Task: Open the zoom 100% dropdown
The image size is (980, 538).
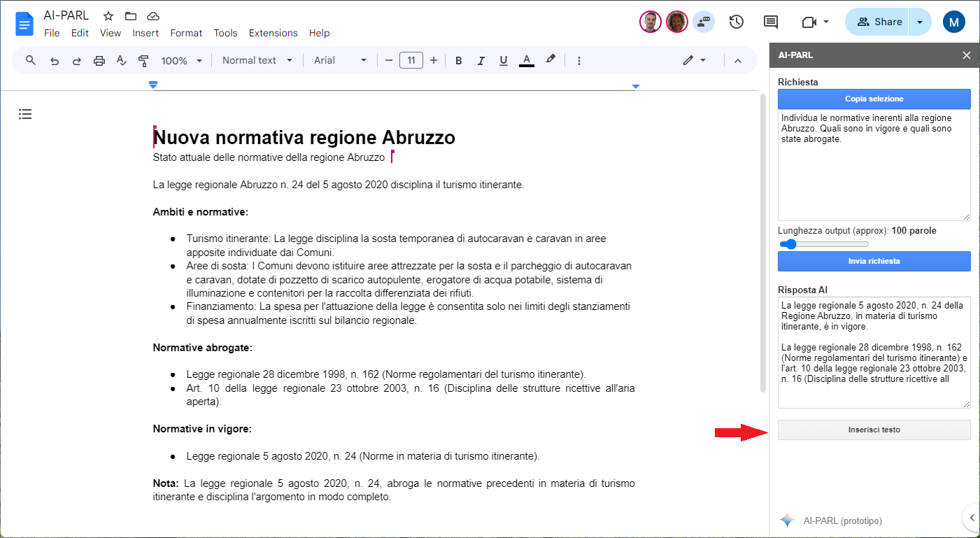Action: [181, 61]
